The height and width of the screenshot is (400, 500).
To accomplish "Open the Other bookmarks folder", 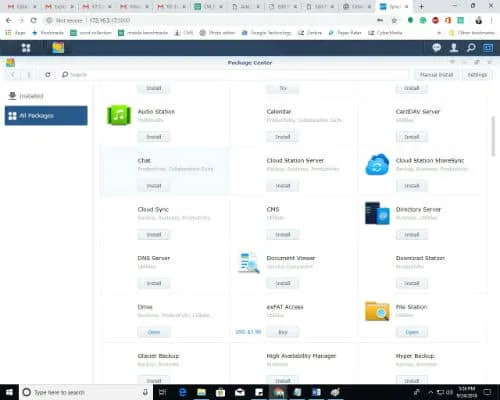I will 472,33.
